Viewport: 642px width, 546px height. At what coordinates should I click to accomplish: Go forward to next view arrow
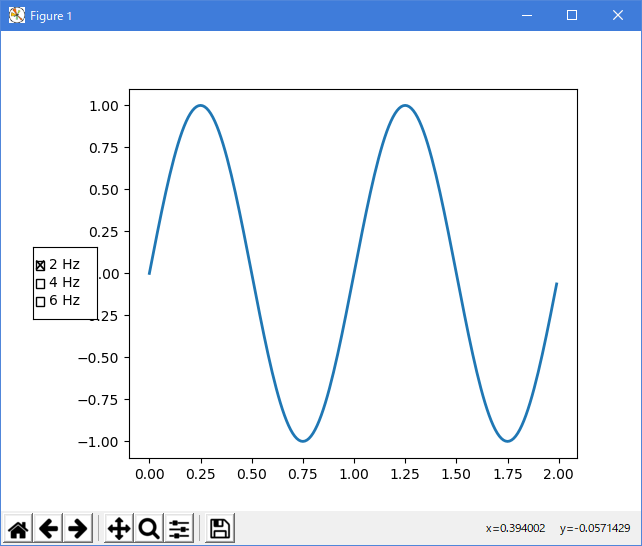click(x=78, y=528)
